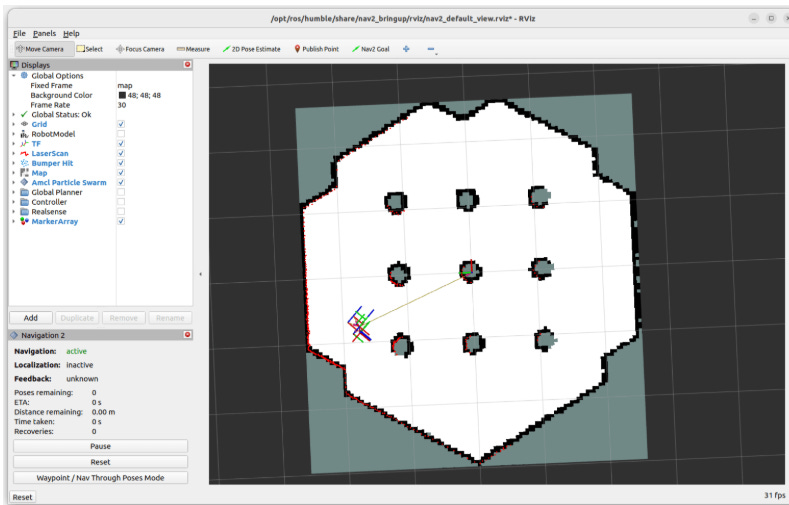Click the Rename button

(170, 318)
